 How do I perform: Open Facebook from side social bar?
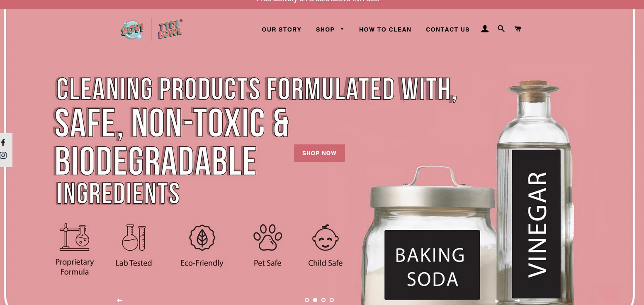(3, 143)
